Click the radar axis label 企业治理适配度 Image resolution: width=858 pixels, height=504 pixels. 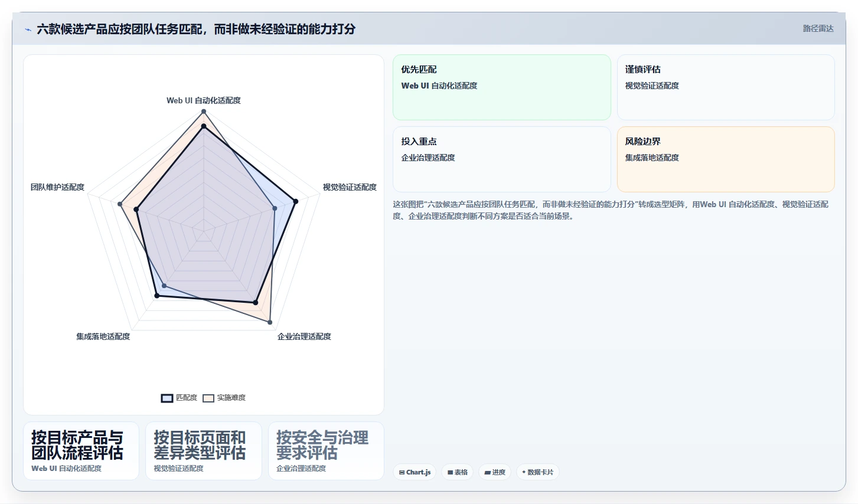click(x=304, y=336)
